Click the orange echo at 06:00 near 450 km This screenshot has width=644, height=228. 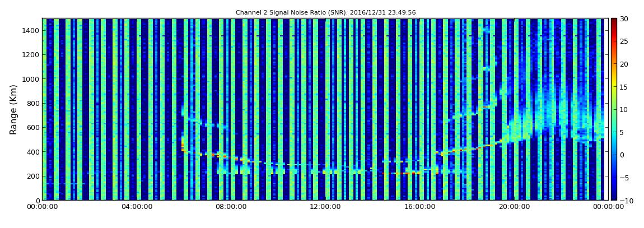(183, 145)
